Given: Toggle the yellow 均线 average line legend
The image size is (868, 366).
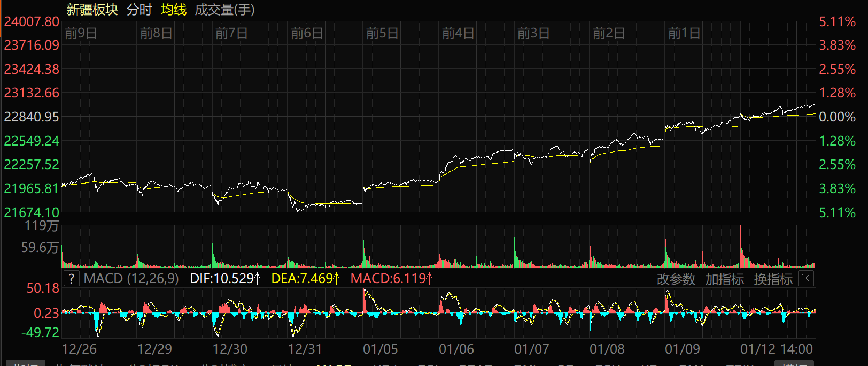Looking at the screenshot, I should tap(174, 10).
